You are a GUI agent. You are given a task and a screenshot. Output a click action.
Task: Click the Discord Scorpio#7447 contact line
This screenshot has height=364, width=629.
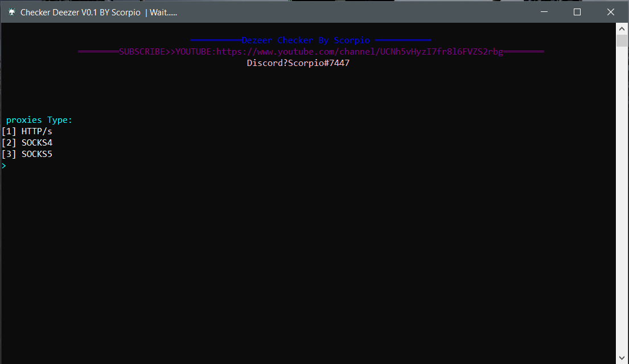point(298,63)
